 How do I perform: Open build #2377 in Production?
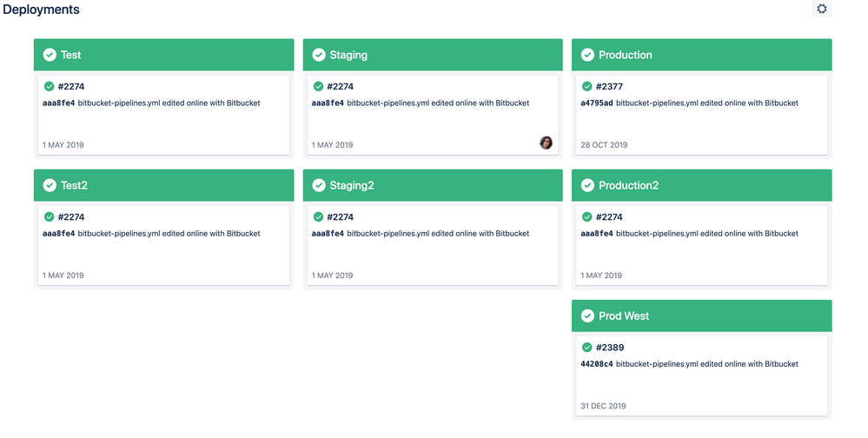point(609,86)
